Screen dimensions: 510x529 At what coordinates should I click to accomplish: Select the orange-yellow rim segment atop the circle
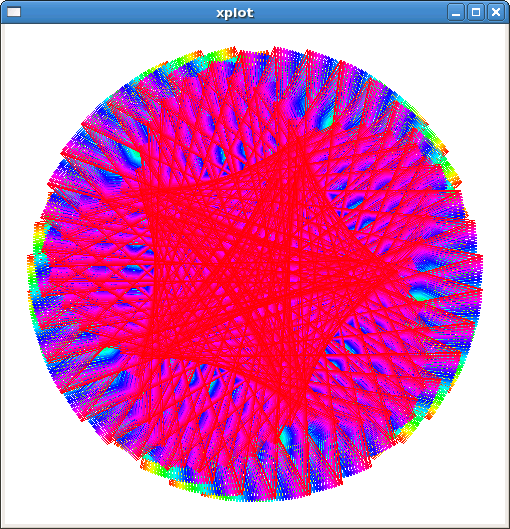[x=216, y=54]
